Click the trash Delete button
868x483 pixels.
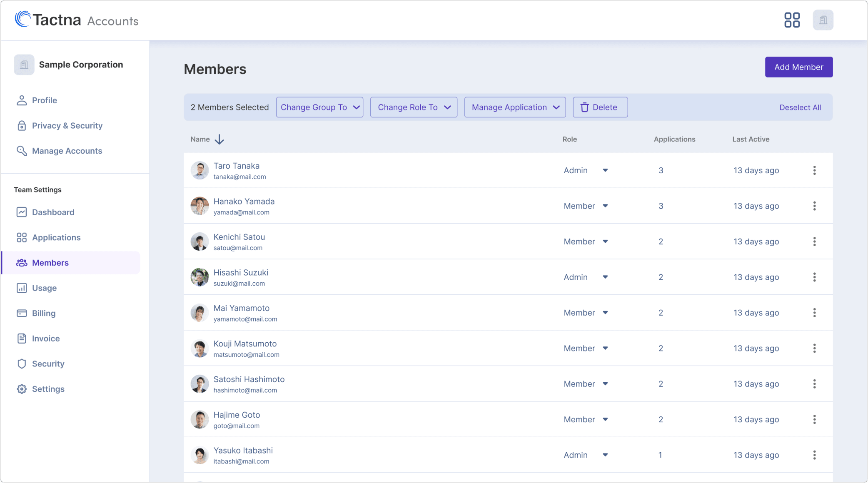pyautogui.click(x=600, y=107)
